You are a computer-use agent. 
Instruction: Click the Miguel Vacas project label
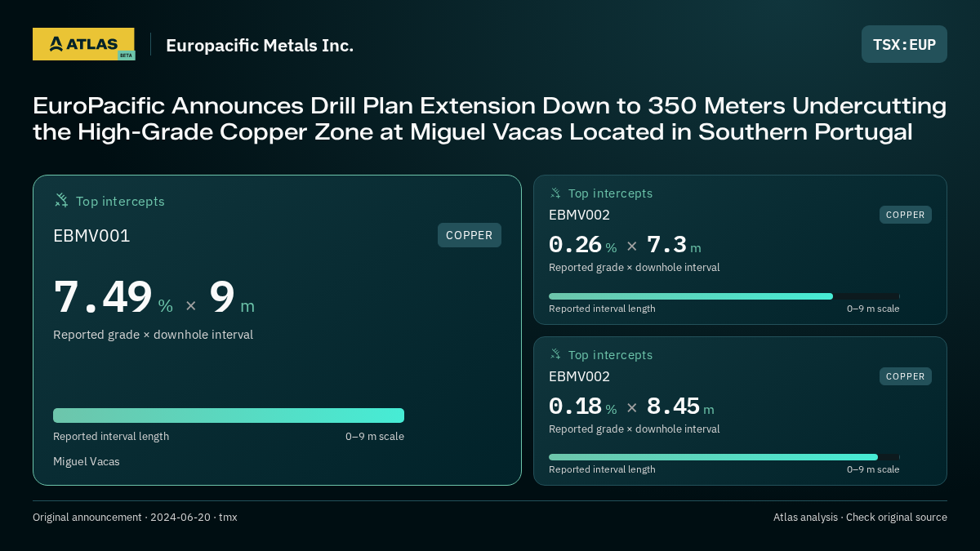click(x=87, y=461)
